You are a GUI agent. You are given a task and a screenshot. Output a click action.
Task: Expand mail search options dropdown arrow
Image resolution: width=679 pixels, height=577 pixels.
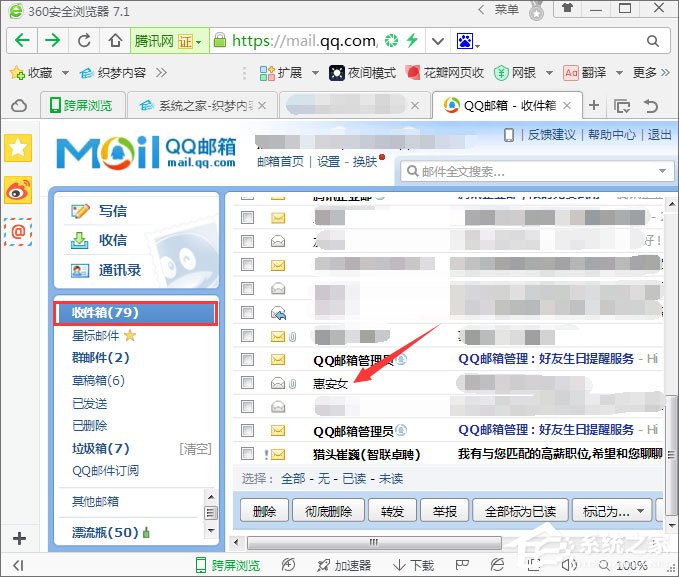pyautogui.click(x=662, y=171)
